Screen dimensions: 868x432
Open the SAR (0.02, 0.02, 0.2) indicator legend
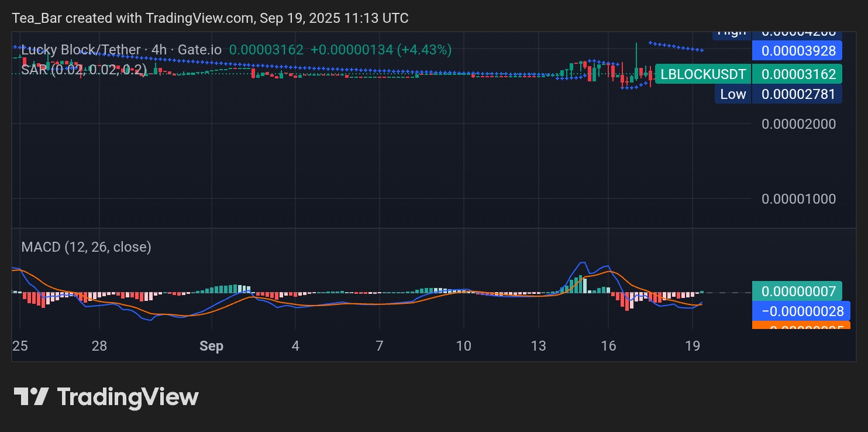click(84, 70)
